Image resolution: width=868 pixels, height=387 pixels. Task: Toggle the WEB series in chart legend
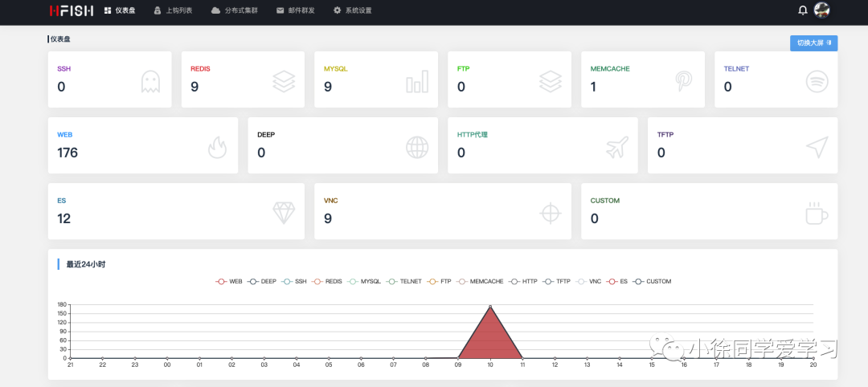pos(229,281)
